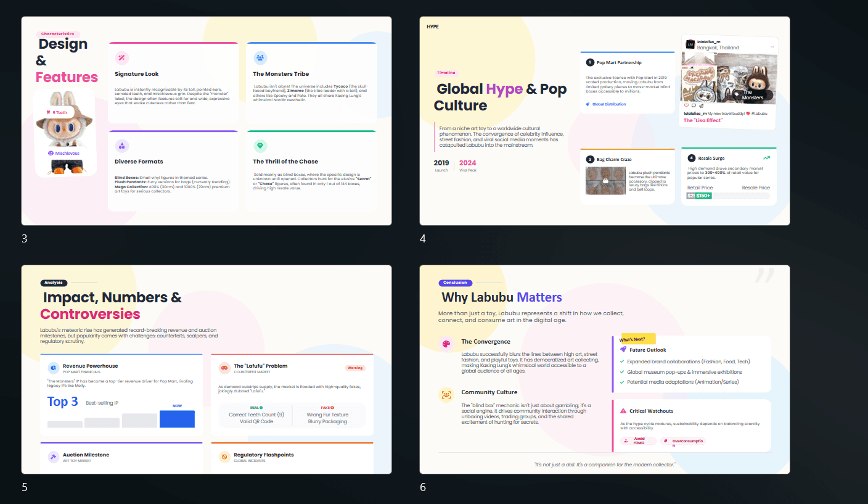Click the checkmark beside Expanded brand collaborations
868x504 pixels.
tap(622, 361)
